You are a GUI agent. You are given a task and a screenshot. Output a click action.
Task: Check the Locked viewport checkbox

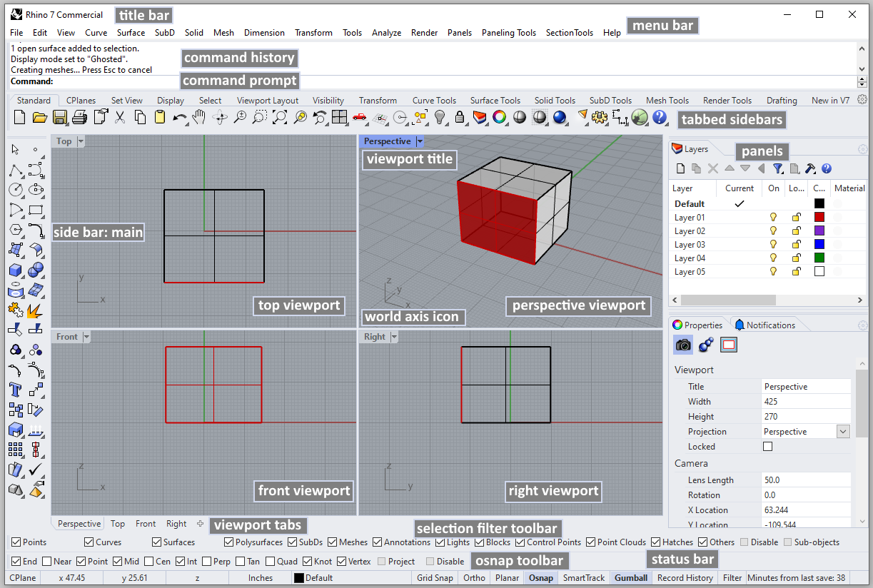point(768,447)
